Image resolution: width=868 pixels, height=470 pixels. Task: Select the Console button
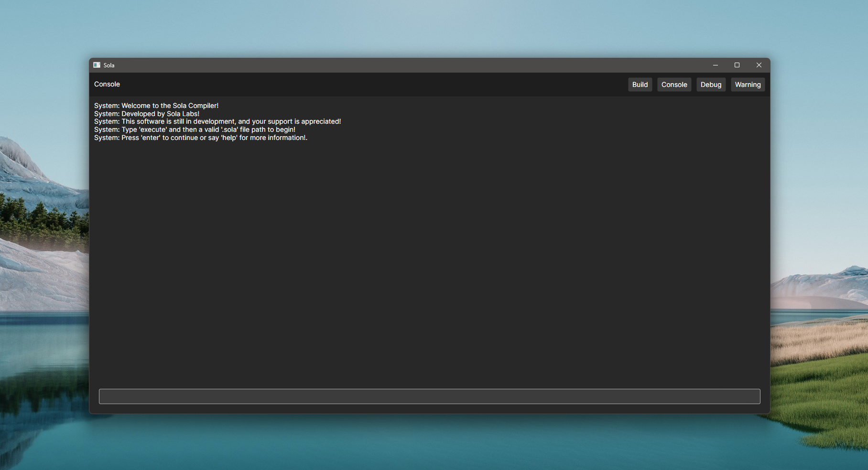pyautogui.click(x=674, y=85)
